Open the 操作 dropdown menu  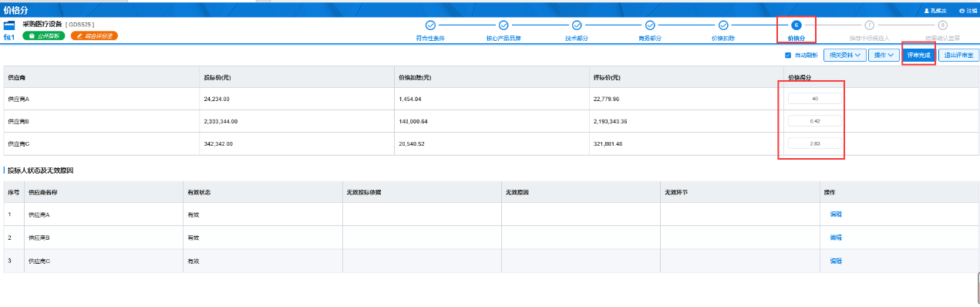[883, 56]
